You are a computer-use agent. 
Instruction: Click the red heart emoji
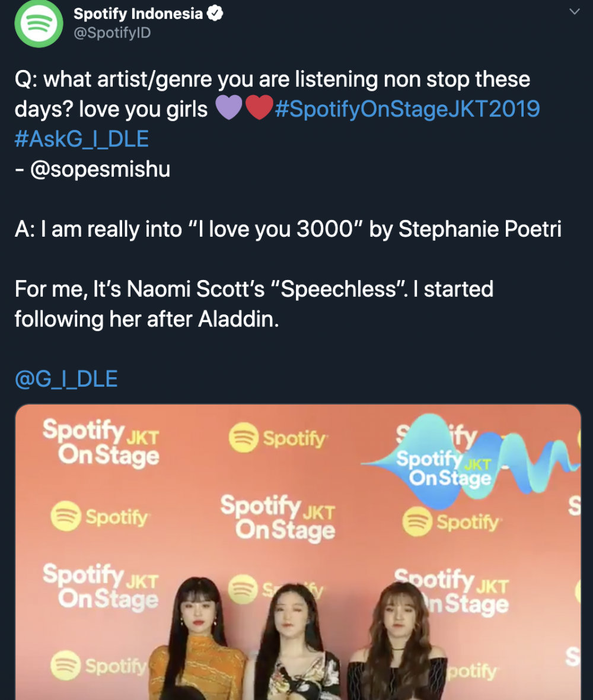259,107
